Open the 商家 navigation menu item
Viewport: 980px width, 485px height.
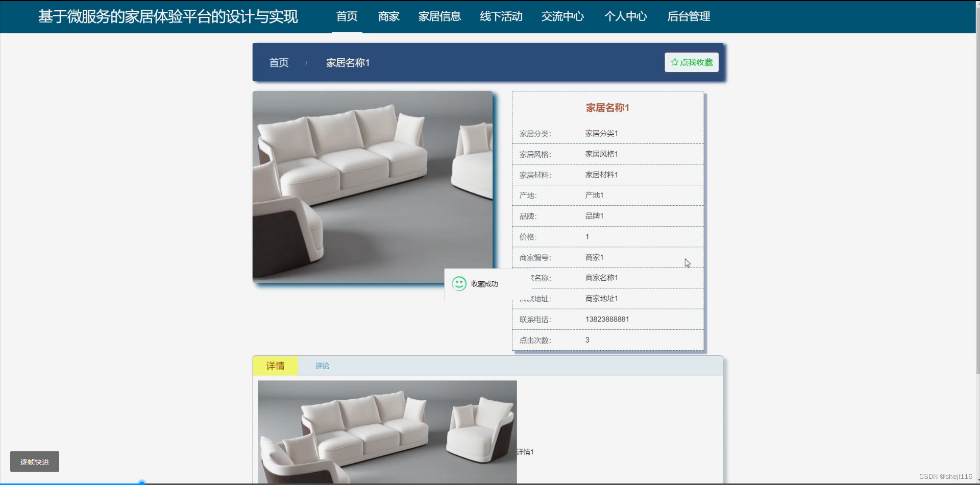pyautogui.click(x=388, y=16)
